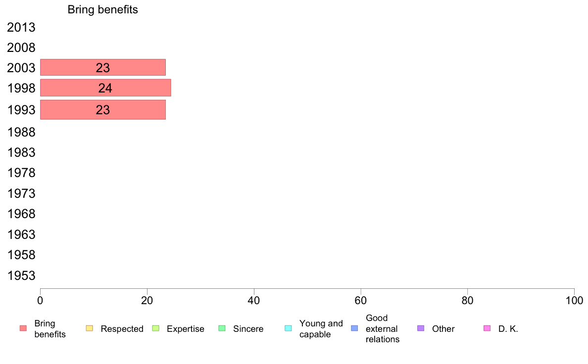Click the 2013 year label

[21, 27]
